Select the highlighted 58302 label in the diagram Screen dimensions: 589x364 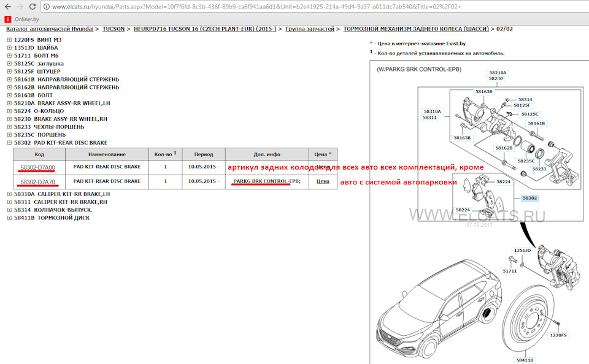(529, 198)
